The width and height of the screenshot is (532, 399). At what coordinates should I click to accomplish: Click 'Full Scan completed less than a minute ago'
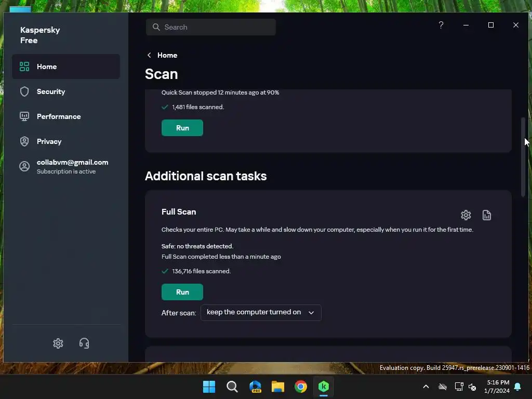221,257
